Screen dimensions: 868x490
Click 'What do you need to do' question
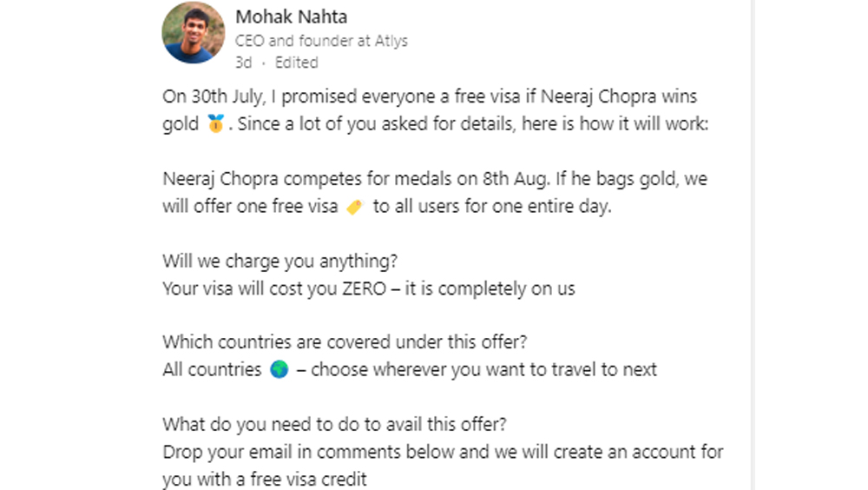point(334,425)
